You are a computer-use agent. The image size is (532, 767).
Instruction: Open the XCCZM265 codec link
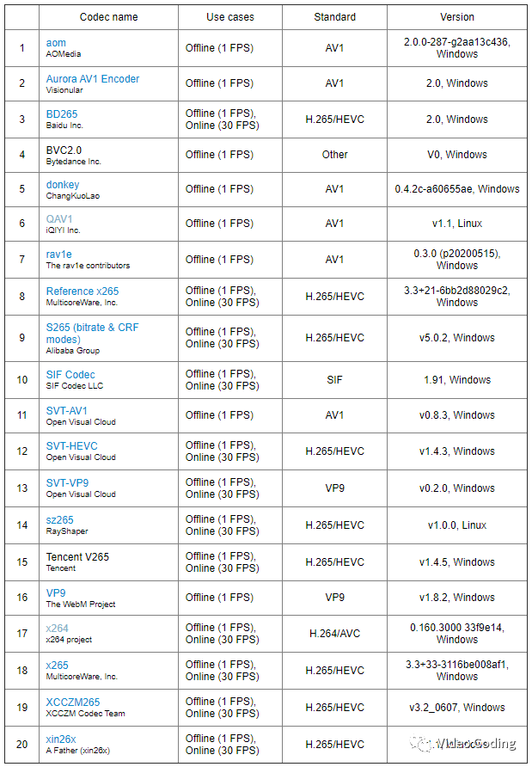(x=73, y=703)
